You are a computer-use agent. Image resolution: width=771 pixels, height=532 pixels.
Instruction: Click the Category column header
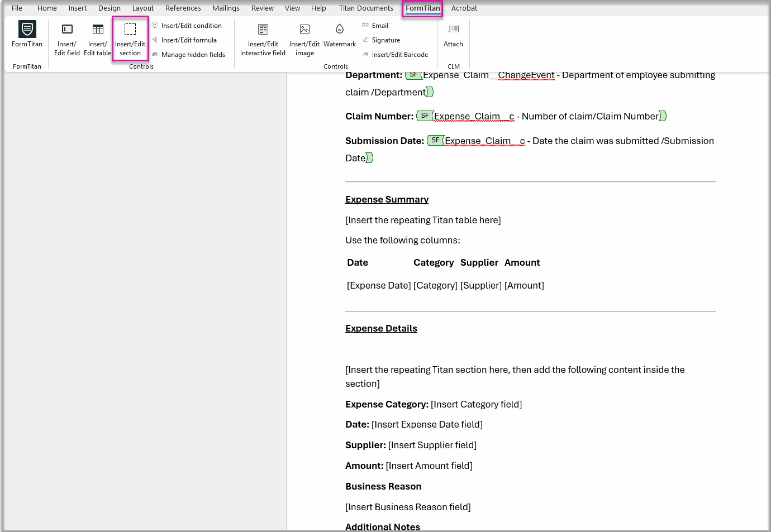[434, 262]
